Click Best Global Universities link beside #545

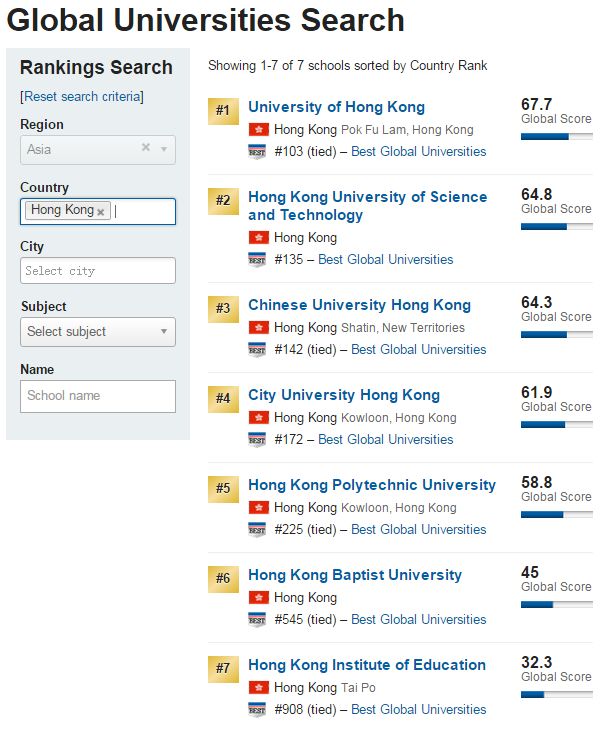[x=418, y=619]
